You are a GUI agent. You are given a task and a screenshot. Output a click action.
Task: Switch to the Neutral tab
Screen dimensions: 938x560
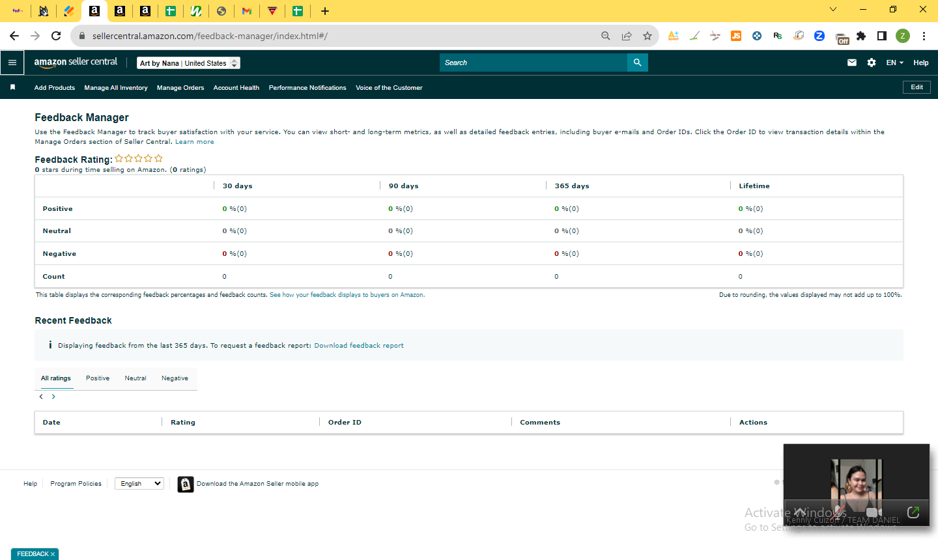[x=135, y=378]
